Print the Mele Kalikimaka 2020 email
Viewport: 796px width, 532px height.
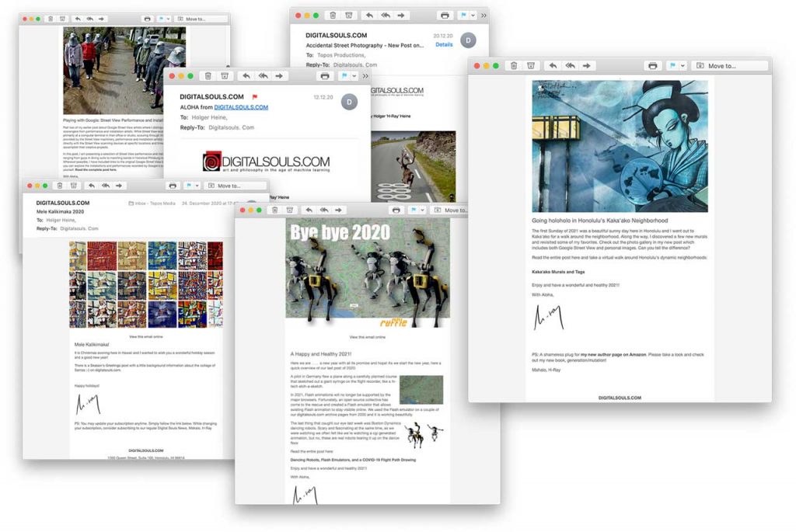click(173, 186)
